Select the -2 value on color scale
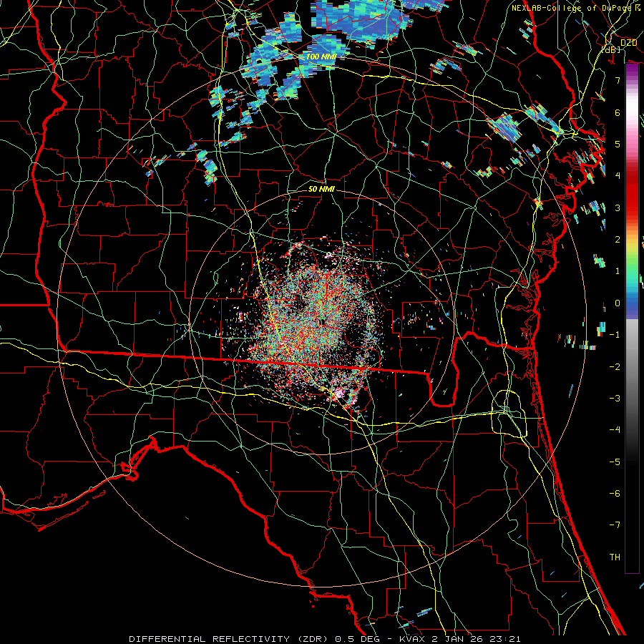 pyautogui.click(x=615, y=366)
